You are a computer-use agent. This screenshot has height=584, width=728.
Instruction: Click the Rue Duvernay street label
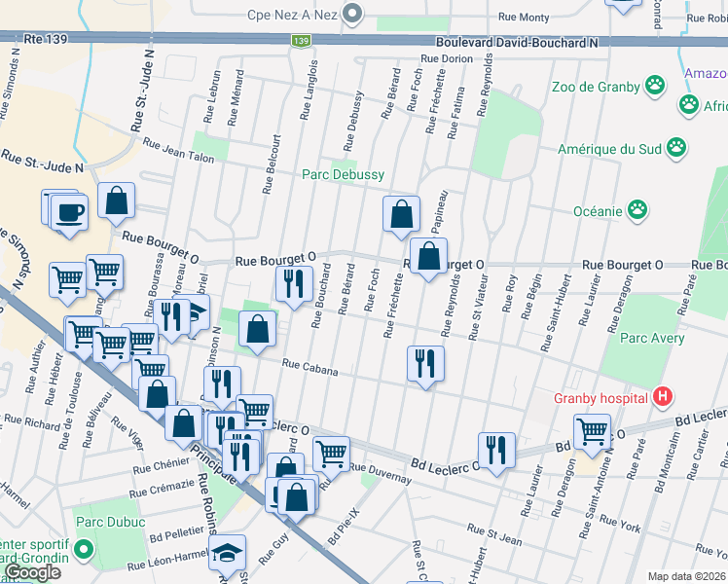381,473
